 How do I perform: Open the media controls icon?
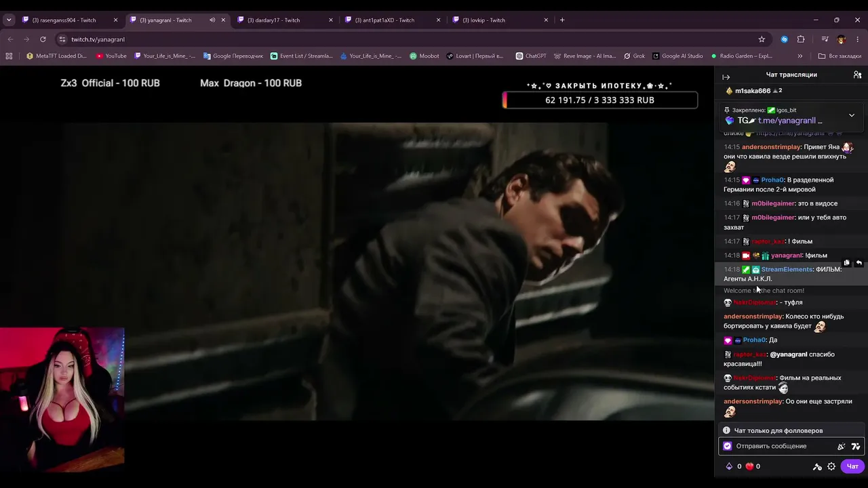click(x=825, y=39)
